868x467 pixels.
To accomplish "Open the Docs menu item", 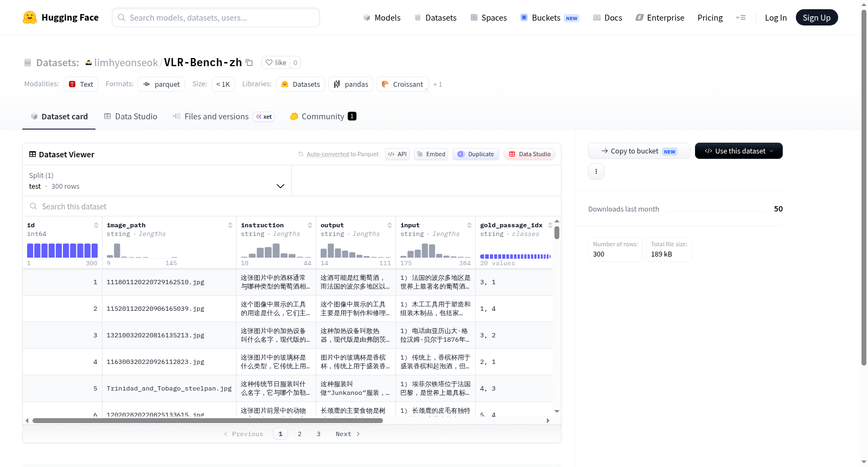I will pos(608,17).
